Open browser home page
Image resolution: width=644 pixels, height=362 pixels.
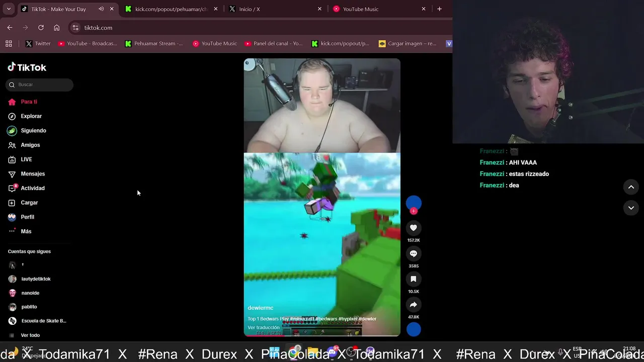[56, 28]
